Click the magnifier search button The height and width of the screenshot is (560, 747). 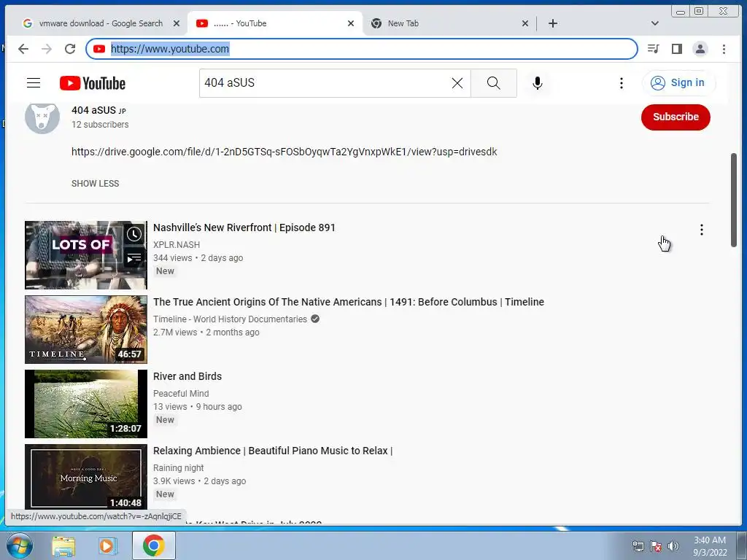pos(494,83)
